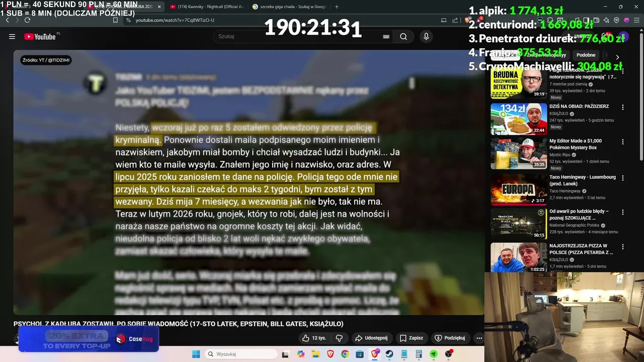Expand filter chips with the right chevron
Image resolution: width=644 pixels, height=362 pixels.
[617, 57]
